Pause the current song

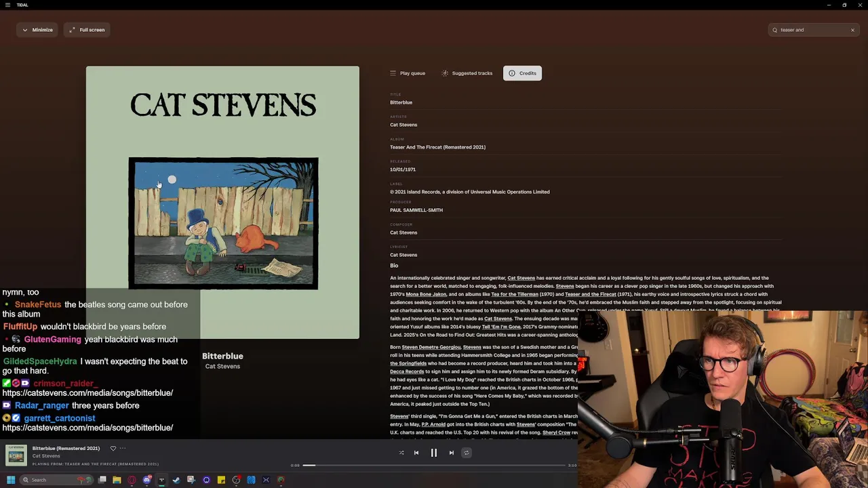pos(434,453)
